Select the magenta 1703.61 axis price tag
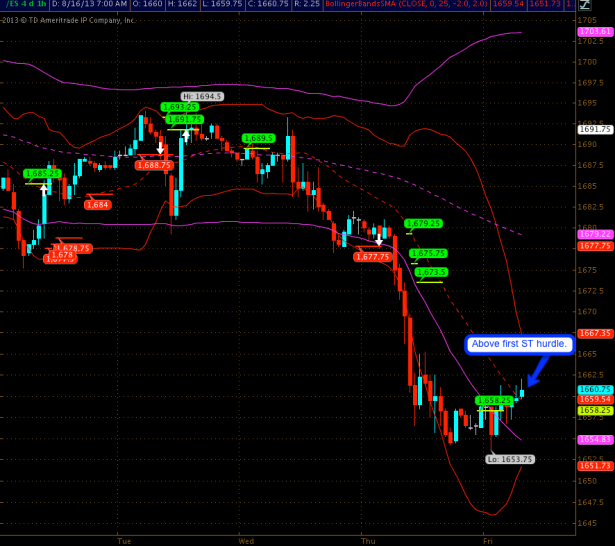The height and width of the screenshot is (546, 615). coord(595,32)
